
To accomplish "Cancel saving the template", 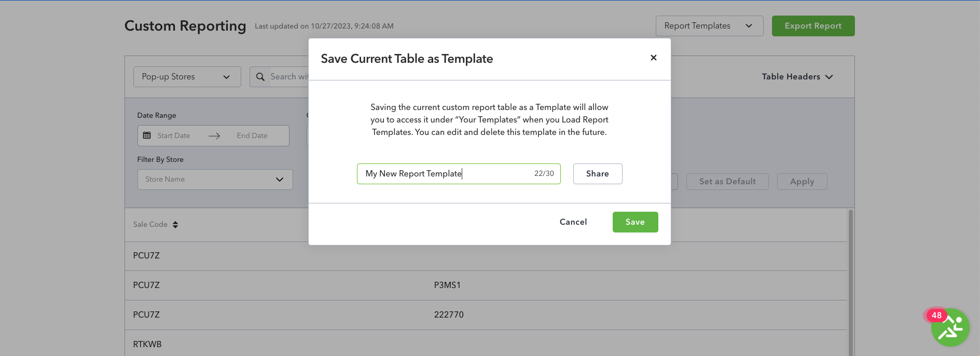I will tap(573, 222).
